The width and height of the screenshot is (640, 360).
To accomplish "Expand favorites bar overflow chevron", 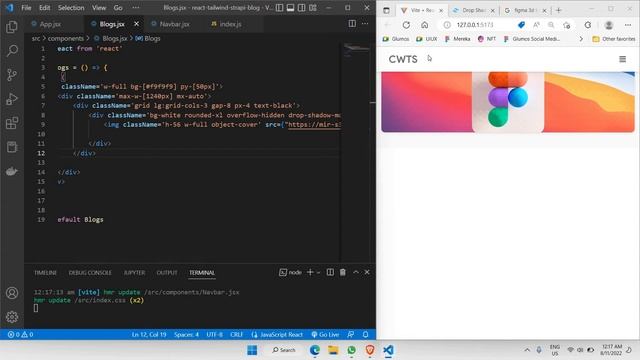I will tap(581, 39).
